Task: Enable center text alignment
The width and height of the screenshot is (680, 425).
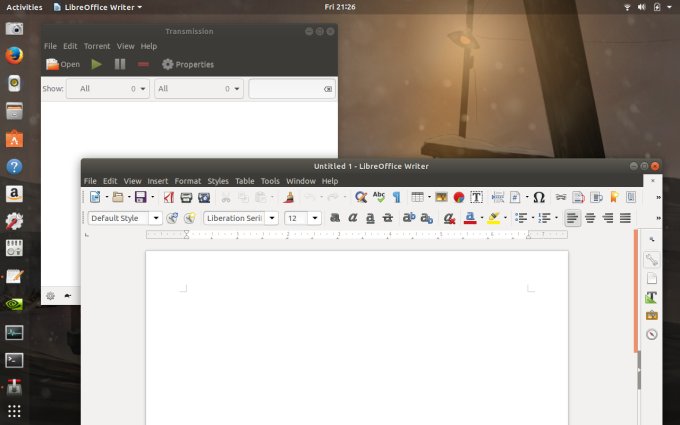Action: 590,218
